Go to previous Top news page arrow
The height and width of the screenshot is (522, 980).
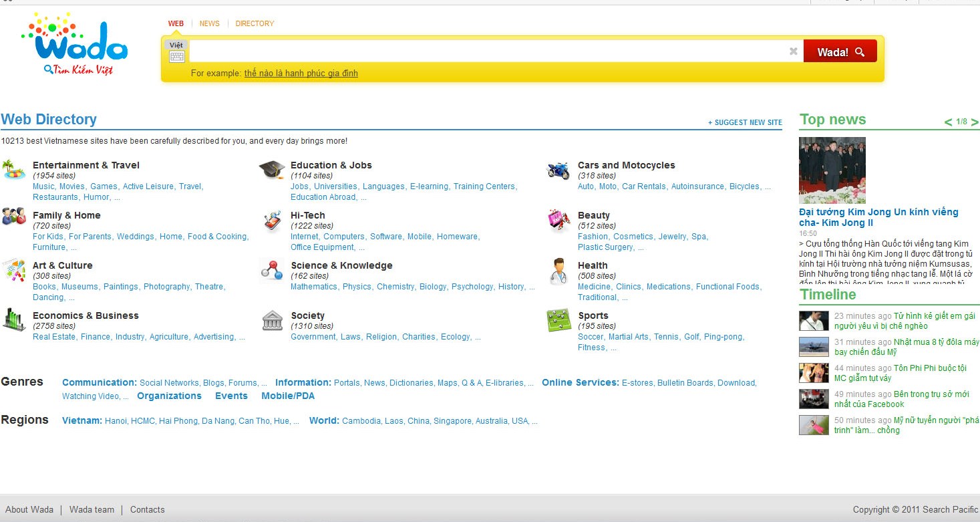(x=948, y=122)
